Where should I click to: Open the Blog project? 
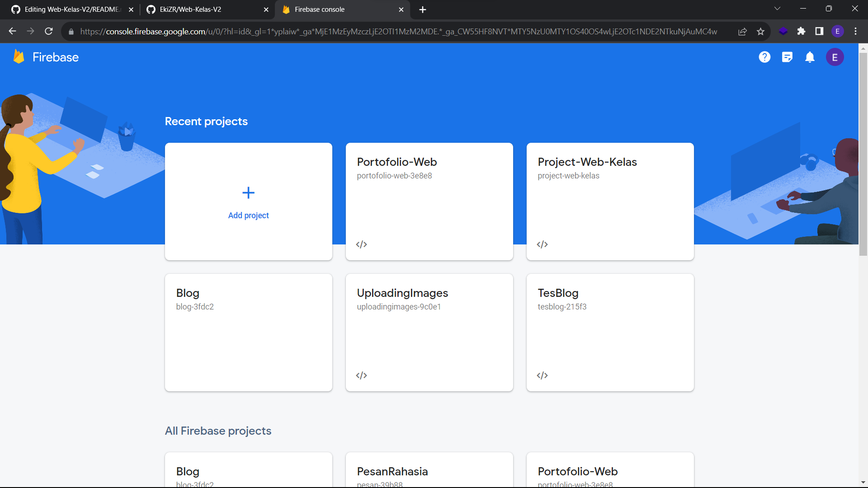248,332
